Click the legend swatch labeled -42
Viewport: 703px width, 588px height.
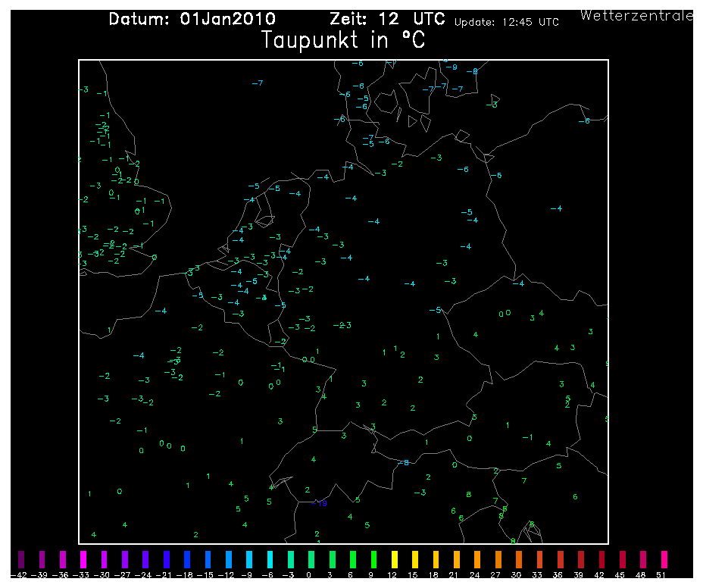coord(21,559)
